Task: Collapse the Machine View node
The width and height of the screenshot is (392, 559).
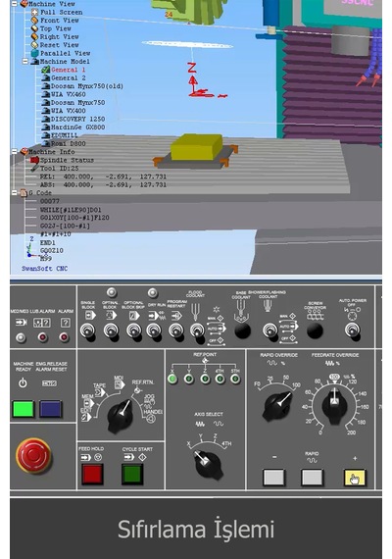Action: coord(15,4)
